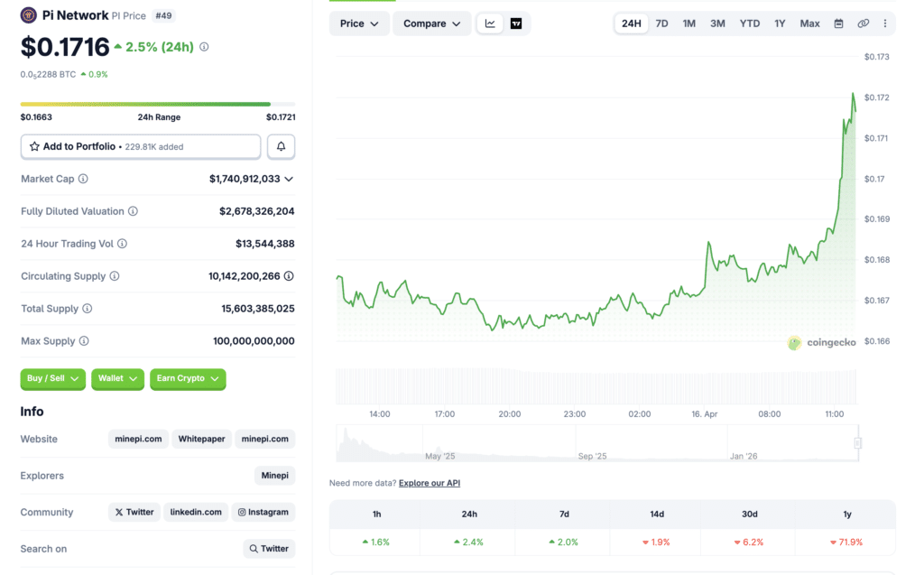Open the Compare dropdown

tap(431, 23)
